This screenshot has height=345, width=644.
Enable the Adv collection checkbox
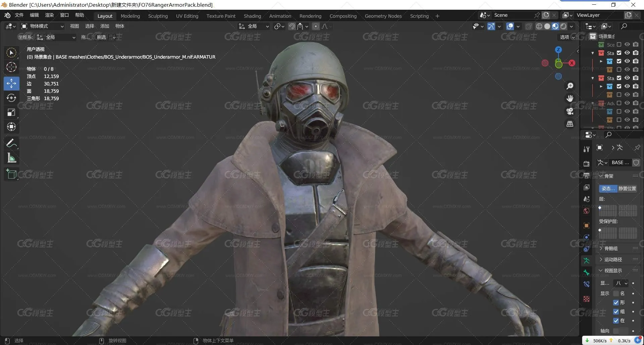[x=619, y=103]
